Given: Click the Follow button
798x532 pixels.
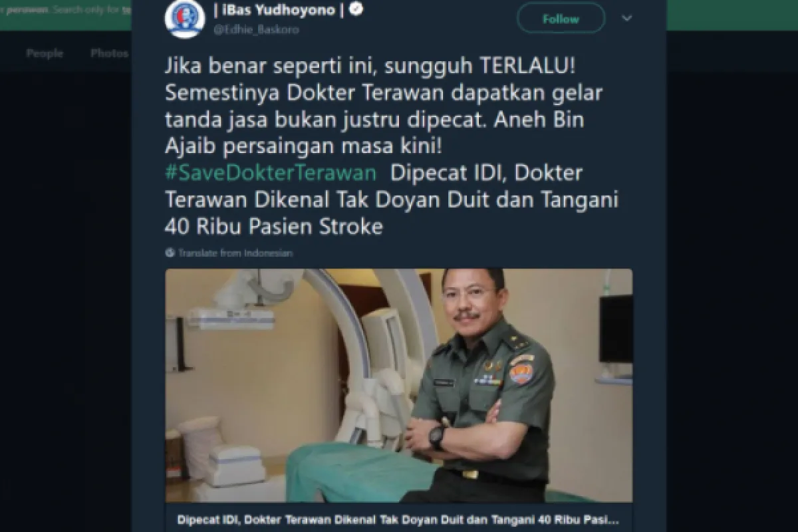Looking at the screenshot, I should coord(560,19).
